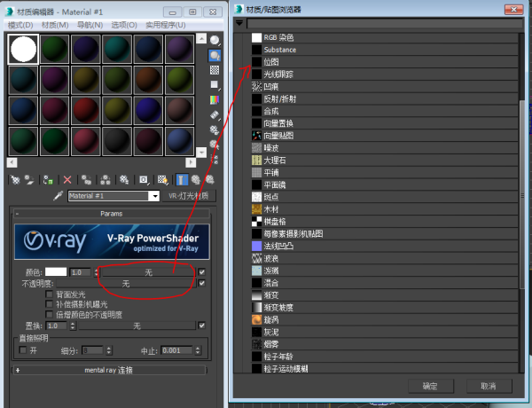Enable the 背面发光 checkbox

[x=49, y=294]
